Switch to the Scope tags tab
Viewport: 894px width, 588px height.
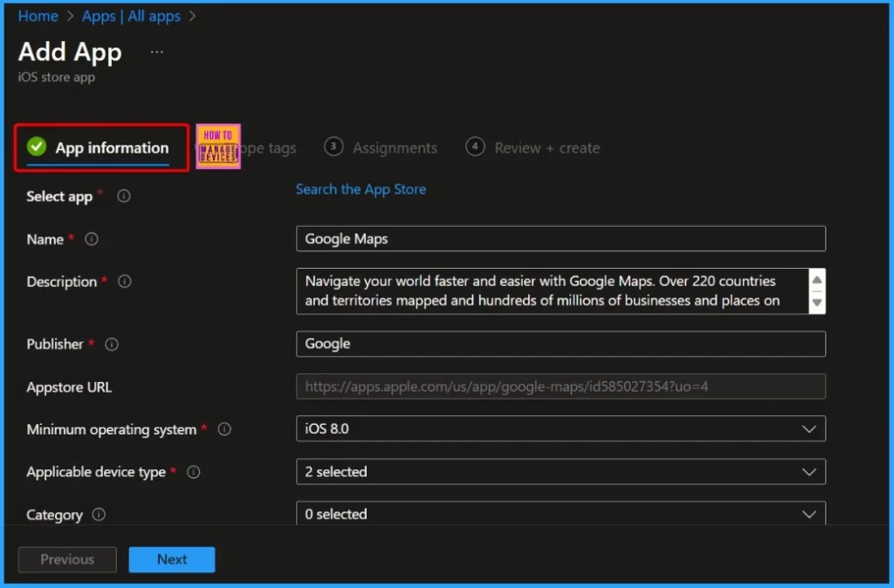(x=268, y=148)
